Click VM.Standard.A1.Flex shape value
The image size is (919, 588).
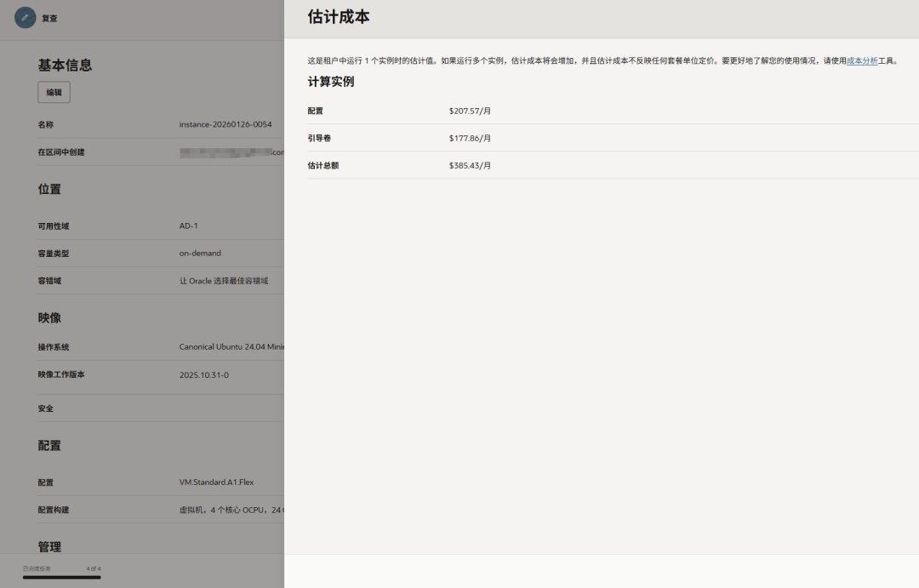click(216, 482)
